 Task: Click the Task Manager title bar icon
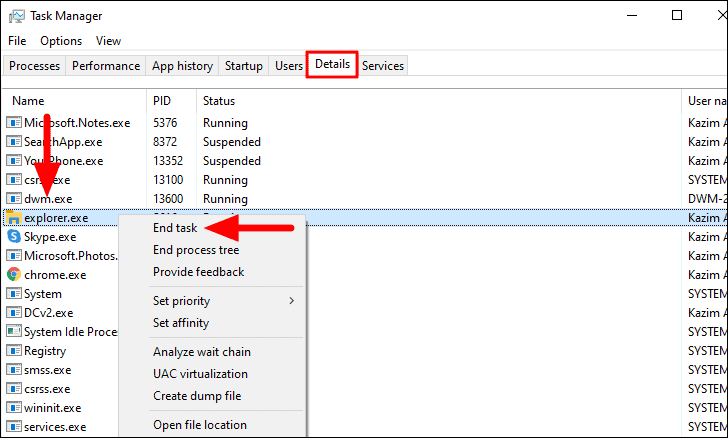[x=16, y=16]
